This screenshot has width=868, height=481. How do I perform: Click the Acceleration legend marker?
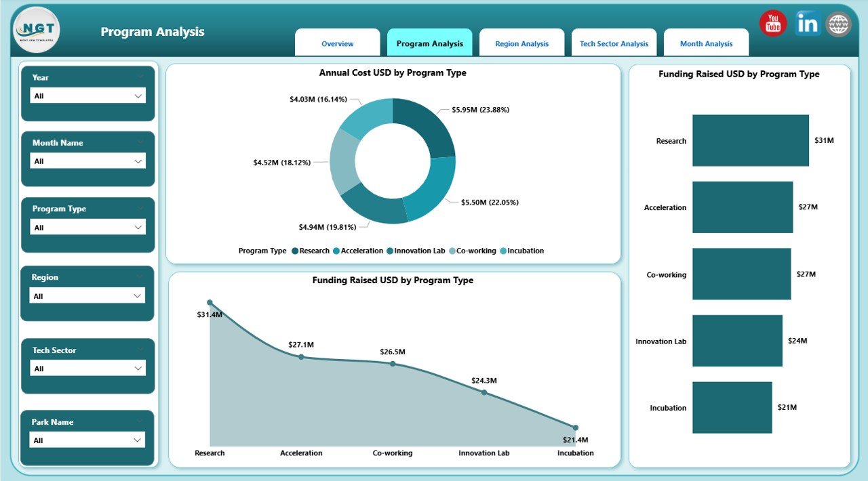[x=336, y=251]
